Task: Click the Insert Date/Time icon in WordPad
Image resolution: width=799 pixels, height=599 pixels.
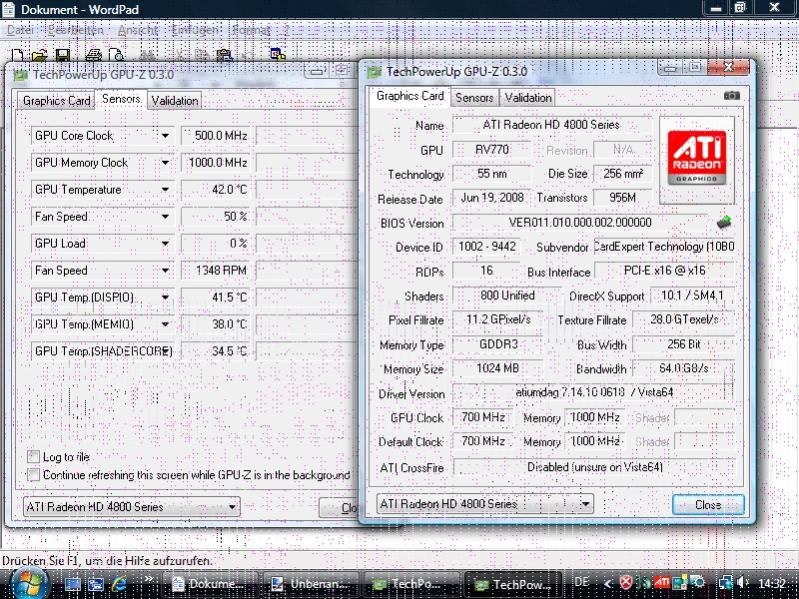Action: (278, 54)
